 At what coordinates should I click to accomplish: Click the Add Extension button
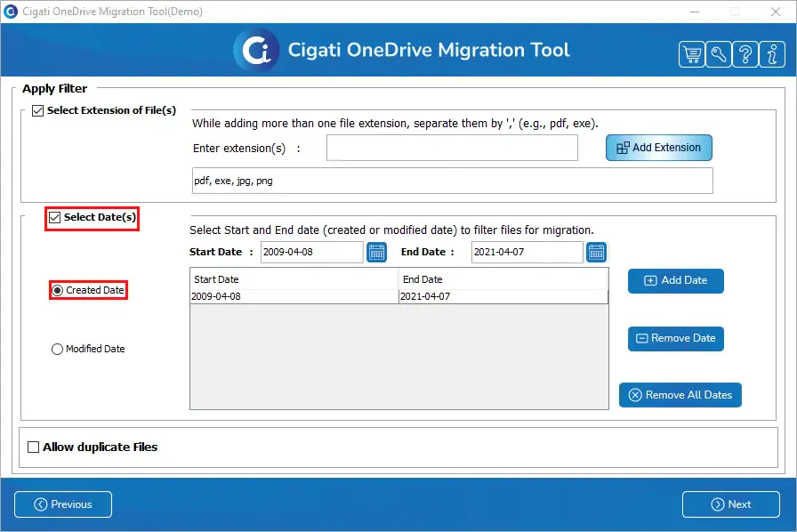(659, 148)
